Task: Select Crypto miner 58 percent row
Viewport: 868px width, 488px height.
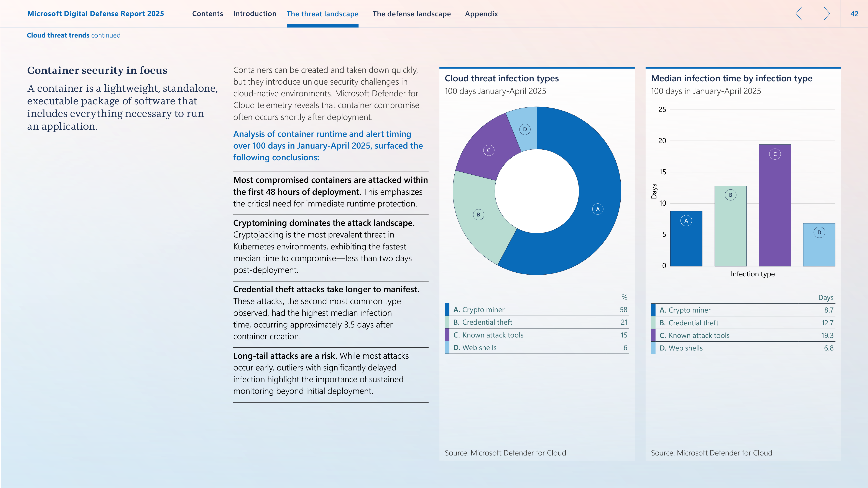Action: click(537, 310)
